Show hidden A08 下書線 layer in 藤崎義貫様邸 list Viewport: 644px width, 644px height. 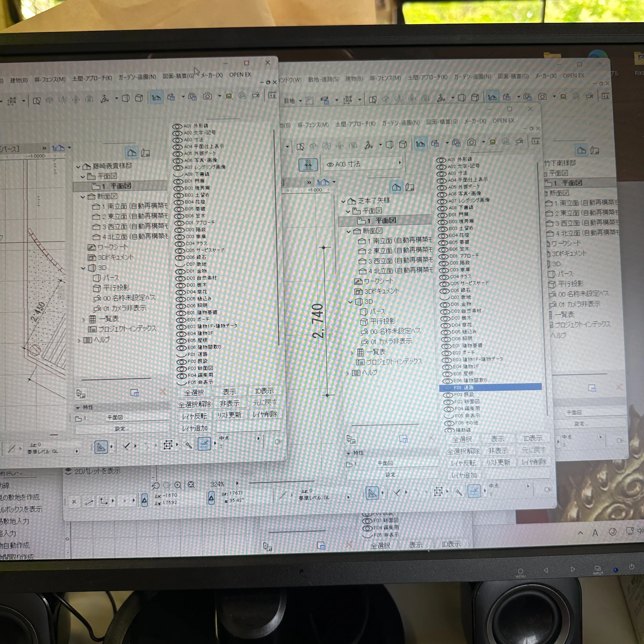[x=178, y=174]
